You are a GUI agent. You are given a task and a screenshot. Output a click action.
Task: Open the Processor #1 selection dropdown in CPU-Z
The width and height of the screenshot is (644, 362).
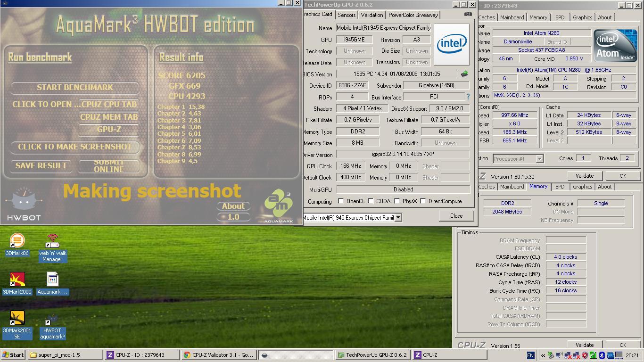coord(539,159)
